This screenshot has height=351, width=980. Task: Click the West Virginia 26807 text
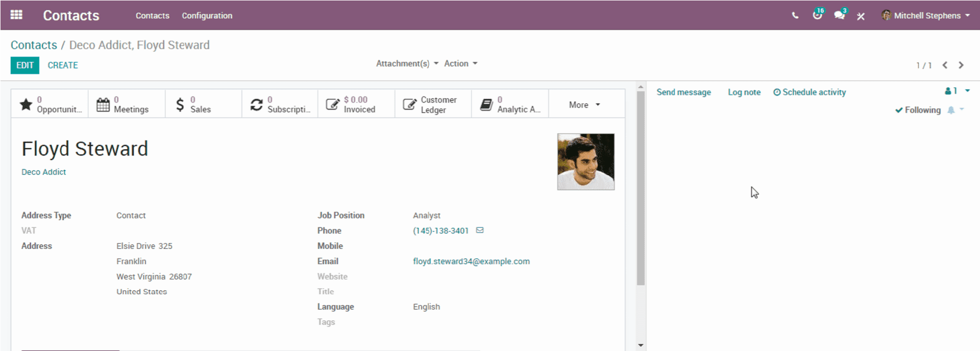[x=154, y=276]
